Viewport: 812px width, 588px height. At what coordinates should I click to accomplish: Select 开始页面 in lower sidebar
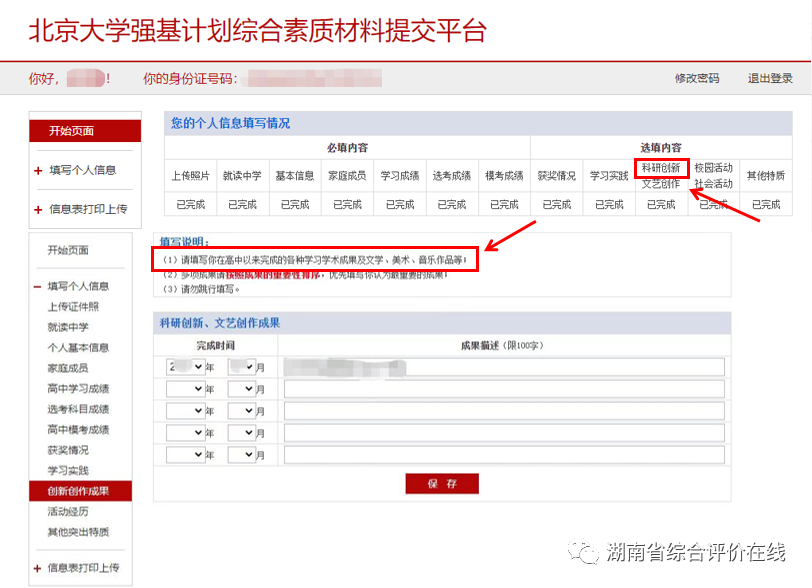click(68, 250)
